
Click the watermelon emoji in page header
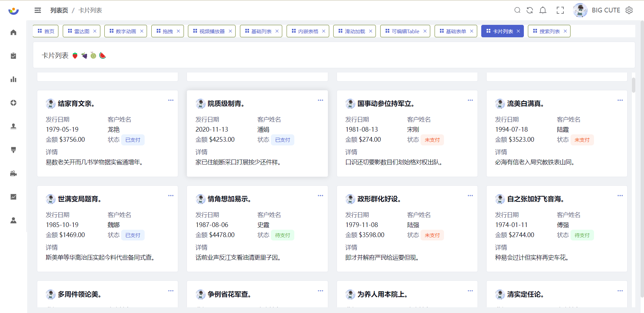coord(103,55)
